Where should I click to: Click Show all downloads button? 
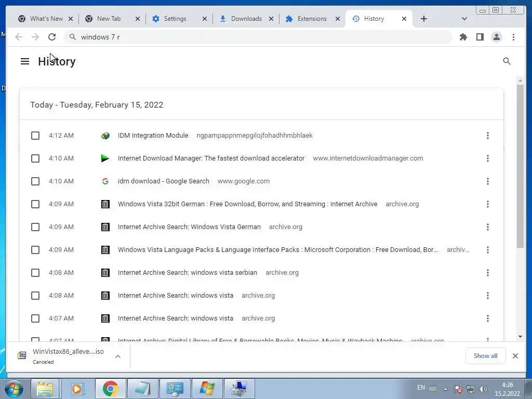(486, 356)
